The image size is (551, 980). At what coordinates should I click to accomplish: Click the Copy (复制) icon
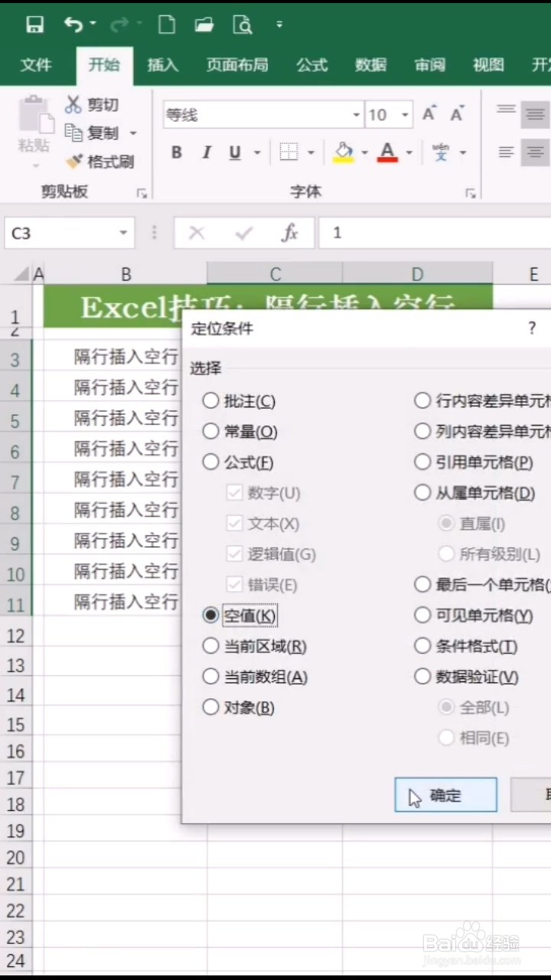click(74, 132)
